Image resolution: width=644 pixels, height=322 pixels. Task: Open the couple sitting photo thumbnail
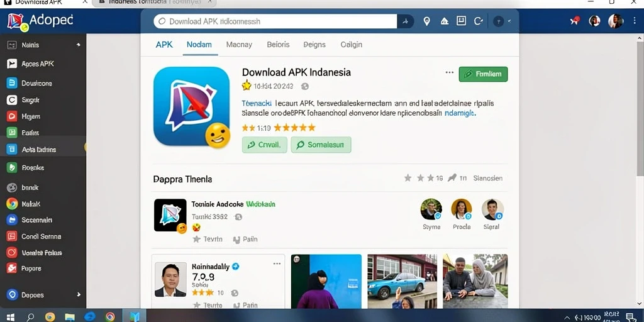pyautogui.click(x=475, y=281)
